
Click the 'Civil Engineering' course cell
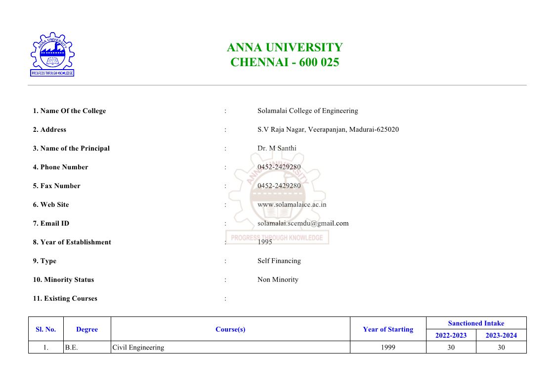tap(230, 347)
